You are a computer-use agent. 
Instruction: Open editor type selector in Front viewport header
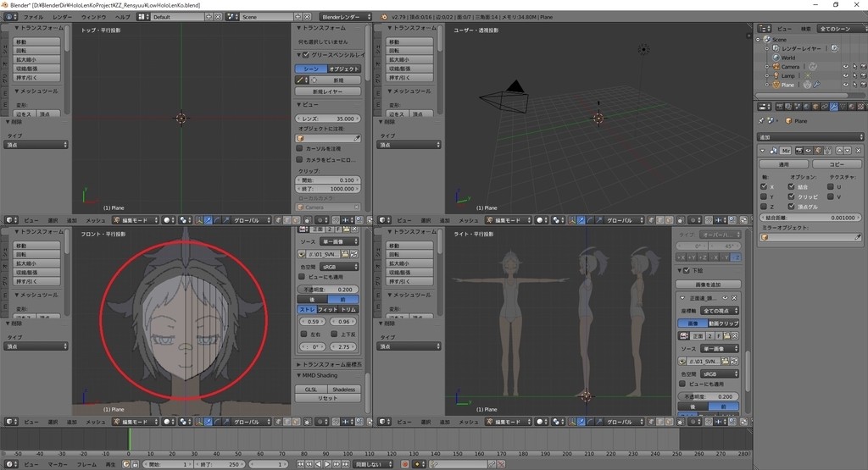click(x=12, y=422)
